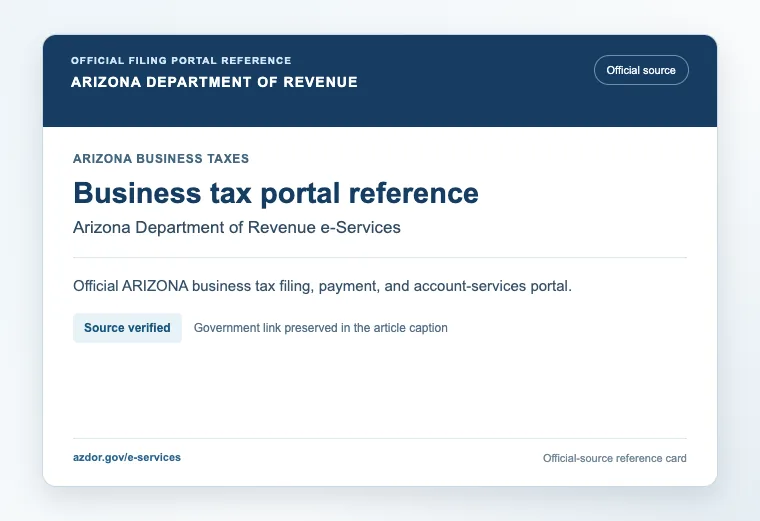Open the azdor.gov/e-services link
Viewport: 760px width, 521px height.
(127, 458)
